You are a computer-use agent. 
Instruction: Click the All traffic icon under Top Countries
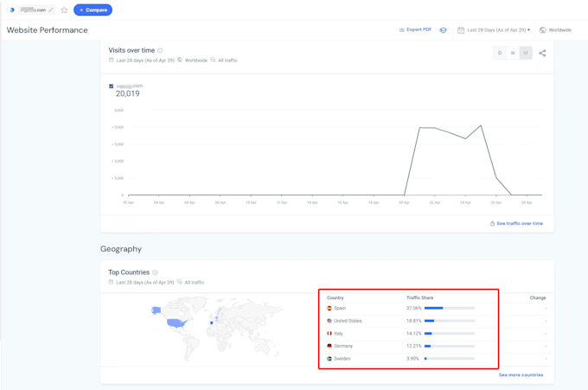180,282
